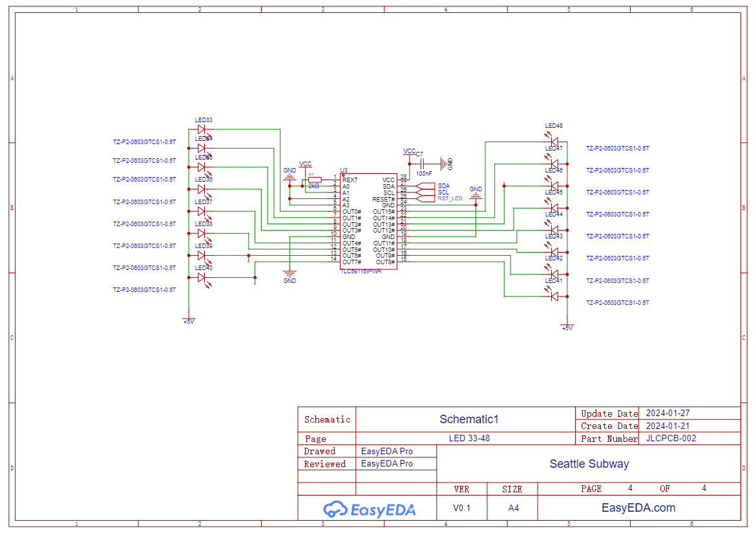Click the EasyEDA logo in title block
This screenshot has height=533, width=756.
point(370,509)
